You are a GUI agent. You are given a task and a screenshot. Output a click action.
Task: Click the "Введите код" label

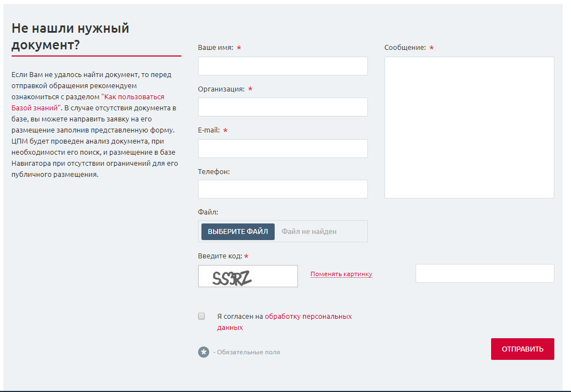(x=220, y=256)
